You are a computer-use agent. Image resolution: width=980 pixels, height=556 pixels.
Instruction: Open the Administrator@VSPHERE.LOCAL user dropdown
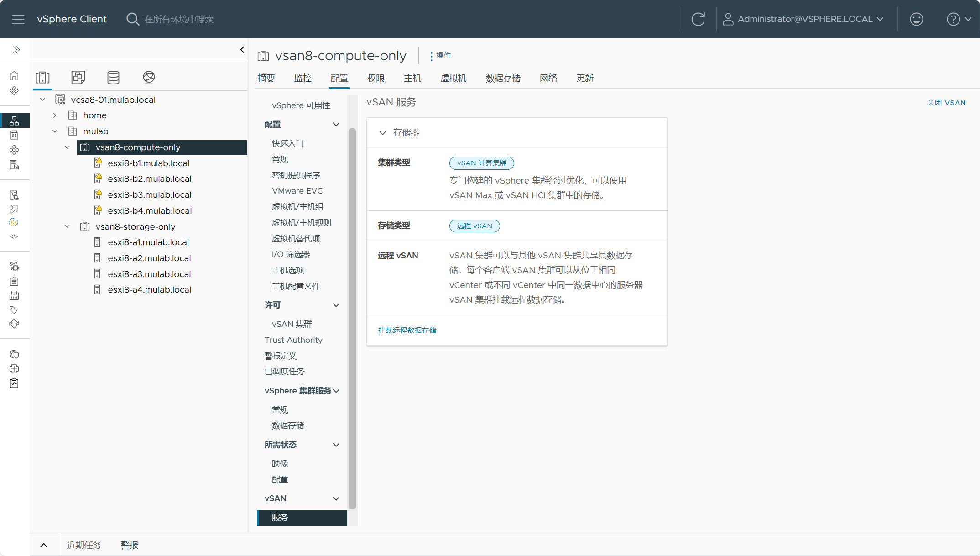click(x=803, y=19)
